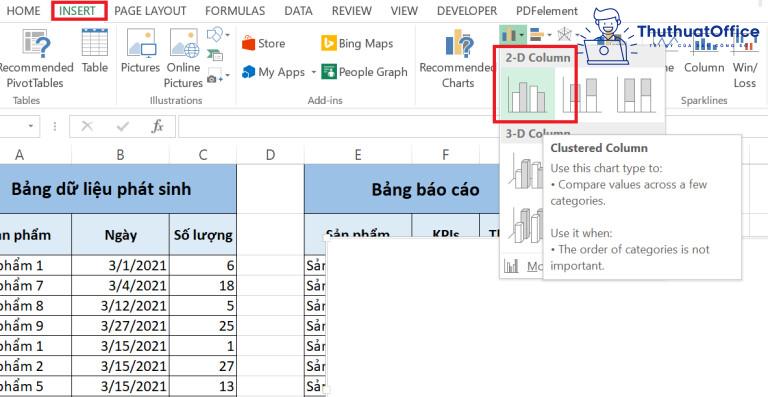
Task: Open the HOME ribbon tab
Action: pyautogui.click(x=23, y=11)
